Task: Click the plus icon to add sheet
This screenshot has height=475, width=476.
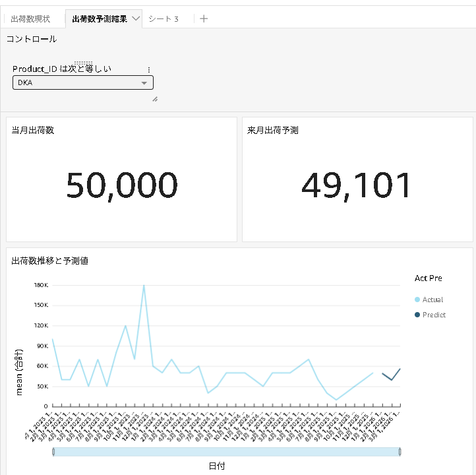Action: pyautogui.click(x=204, y=18)
